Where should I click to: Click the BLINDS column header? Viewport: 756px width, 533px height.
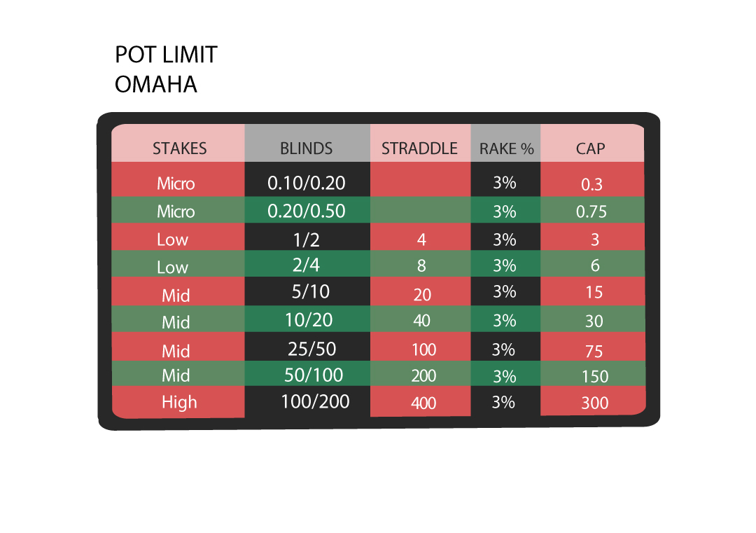(306, 148)
